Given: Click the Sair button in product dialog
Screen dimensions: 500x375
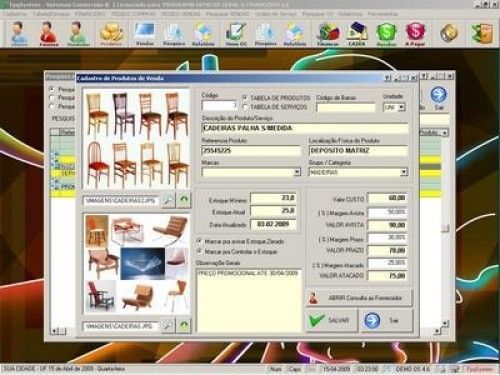Looking at the screenshot, I should (x=386, y=320).
